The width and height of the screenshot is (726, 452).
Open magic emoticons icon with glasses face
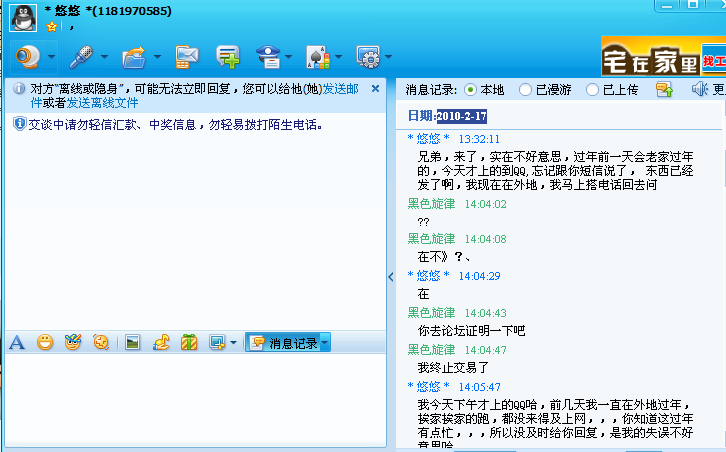point(73,343)
